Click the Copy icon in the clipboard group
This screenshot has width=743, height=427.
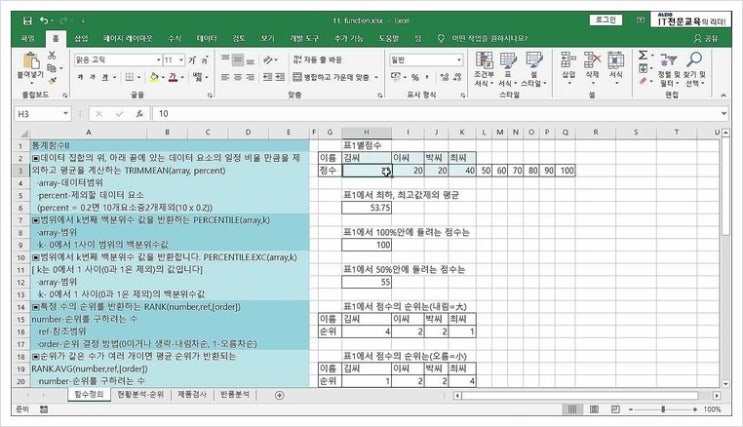click(52, 68)
